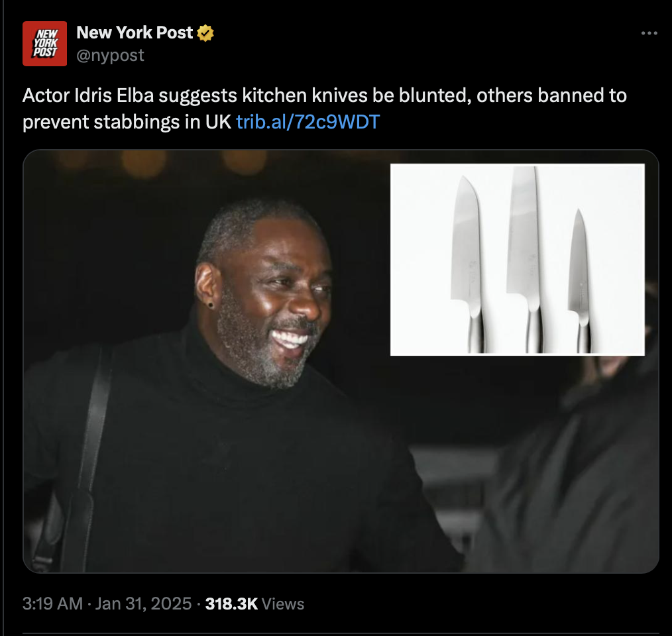672x636 pixels.
Task: Click the Jan 31, 2025 date
Action: coord(143,604)
